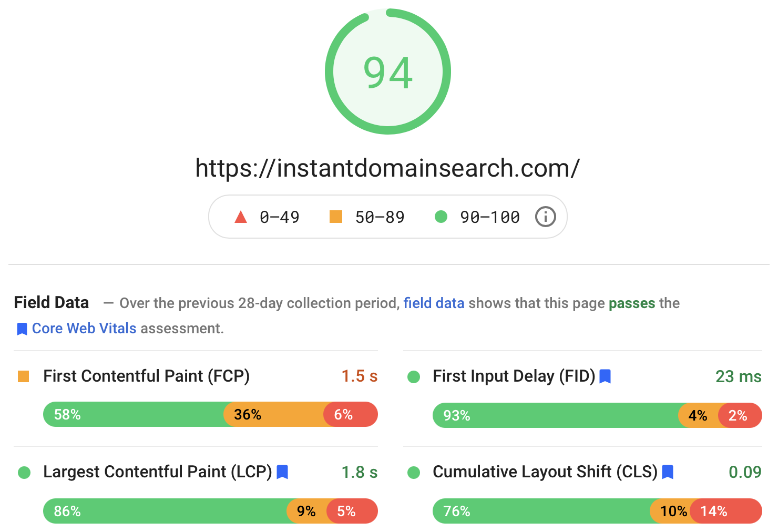Click the orange square next to FCP
Viewport: 778px width, 532px height.
coord(24,376)
